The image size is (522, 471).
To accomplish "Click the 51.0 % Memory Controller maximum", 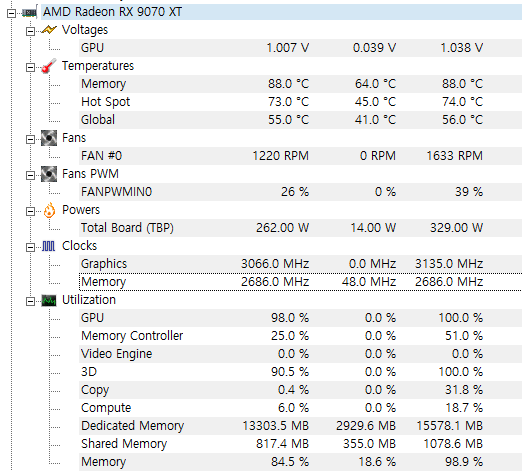I will click(464, 336).
